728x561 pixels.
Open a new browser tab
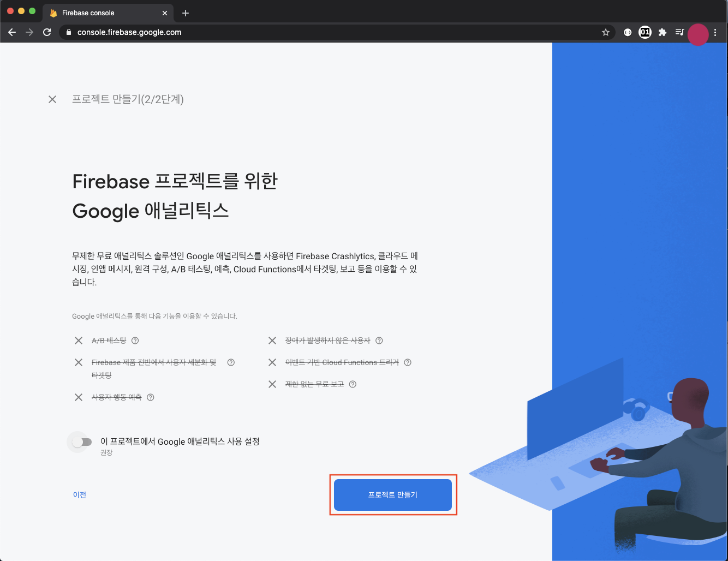186,13
